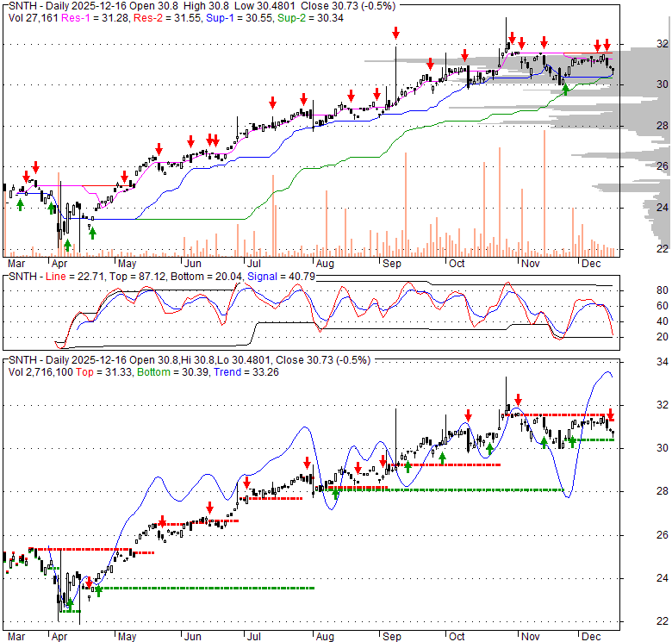This screenshot has height=642, width=672.
Task: Click the tallest volume bar in November
Action: (544, 193)
